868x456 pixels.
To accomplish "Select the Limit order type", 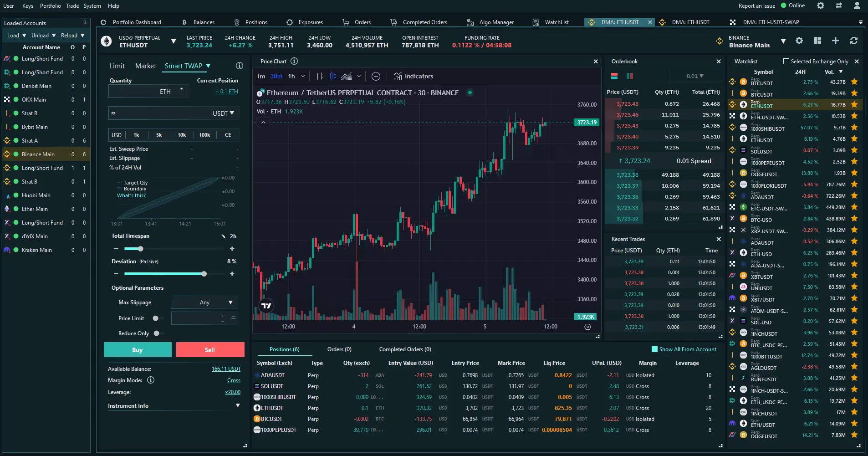I will [x=117, y=66].
